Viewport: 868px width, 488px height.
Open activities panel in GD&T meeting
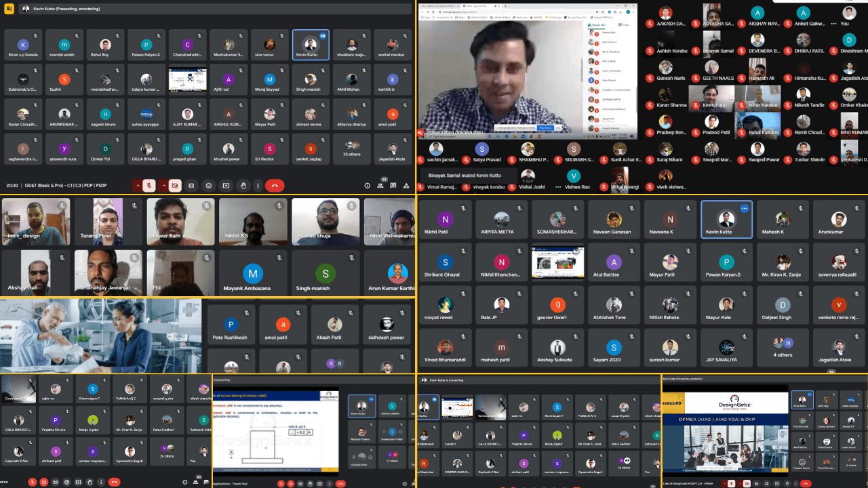click(x=406, y=185)
